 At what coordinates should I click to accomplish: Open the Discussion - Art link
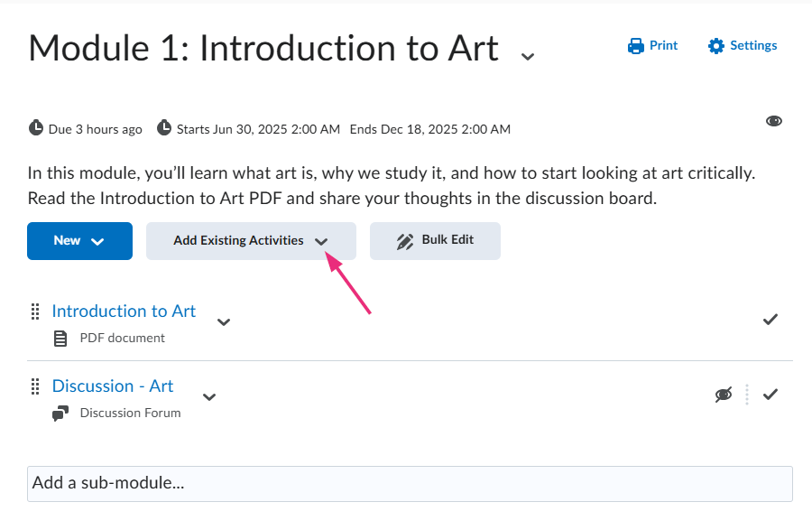[113, 386]
